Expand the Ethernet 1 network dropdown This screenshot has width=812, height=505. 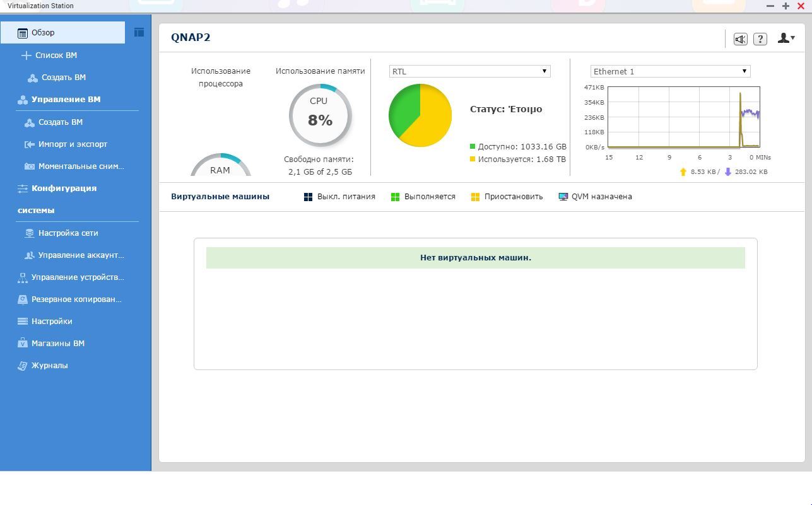pos(670,71)
